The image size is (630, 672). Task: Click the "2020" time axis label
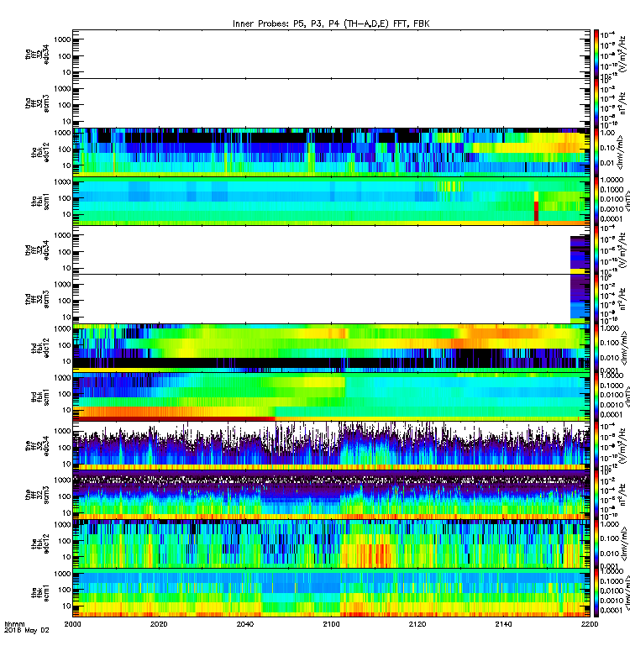(x=159, y=624)
